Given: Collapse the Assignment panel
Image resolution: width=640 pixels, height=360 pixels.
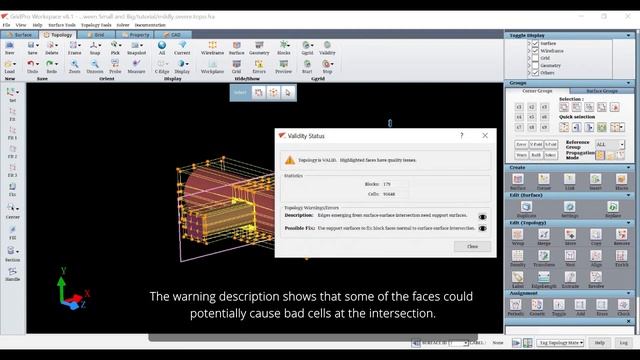Looking at the screenshot, I should (x=629, y=293).
